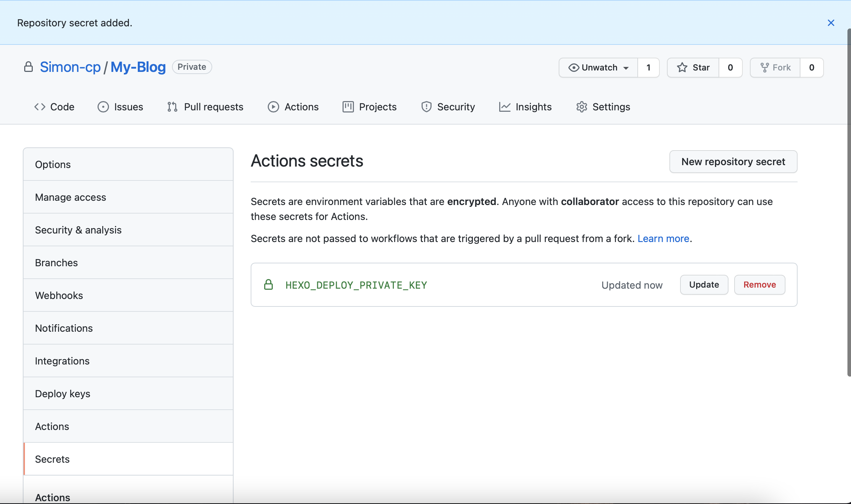Click the page vertical scrollbar
Viewport: 851px width, 504px height.
(x=849, y=202)
